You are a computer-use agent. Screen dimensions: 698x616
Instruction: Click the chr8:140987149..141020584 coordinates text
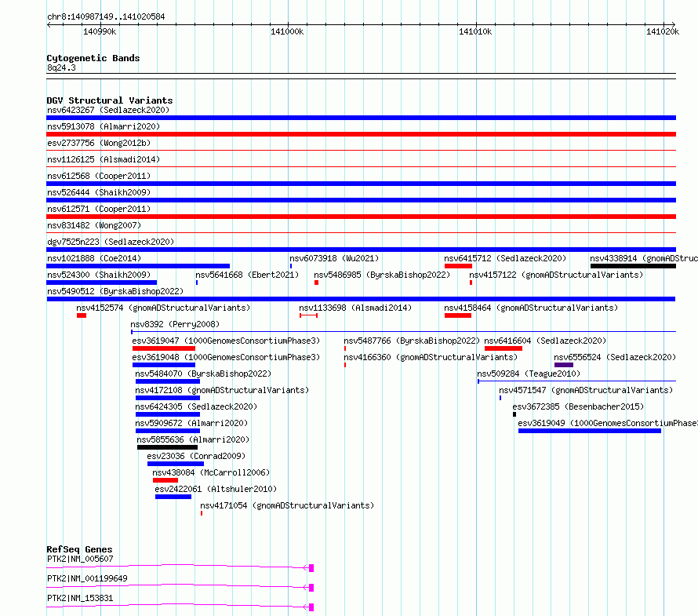click(106, 17)
